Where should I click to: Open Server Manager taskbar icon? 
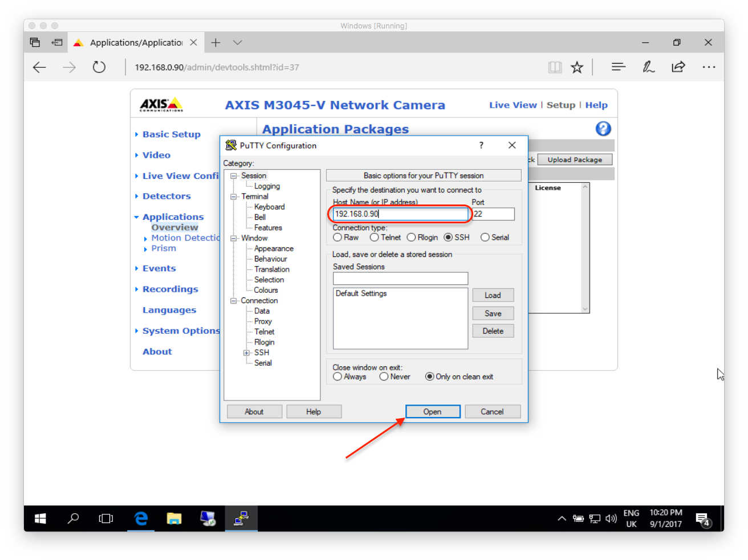[x=208, y=518]
